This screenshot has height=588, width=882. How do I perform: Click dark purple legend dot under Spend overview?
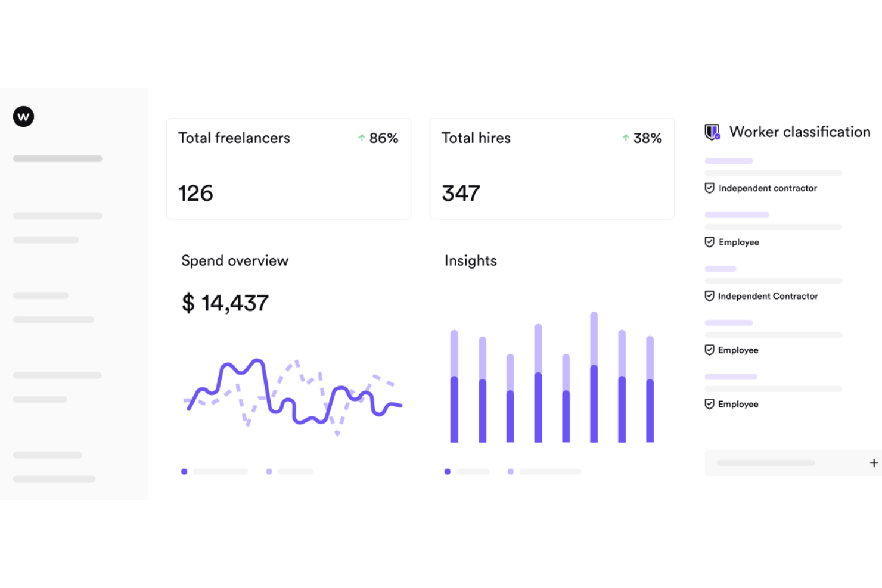(x=184, y=471)
